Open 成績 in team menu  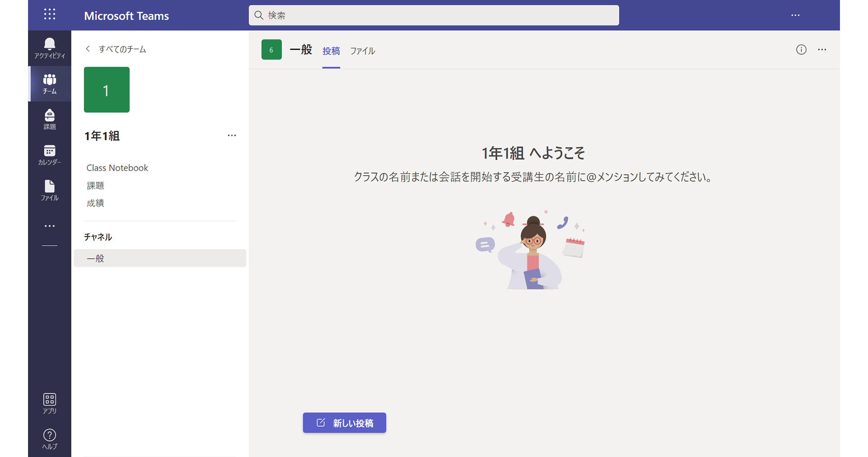[95, 203]
